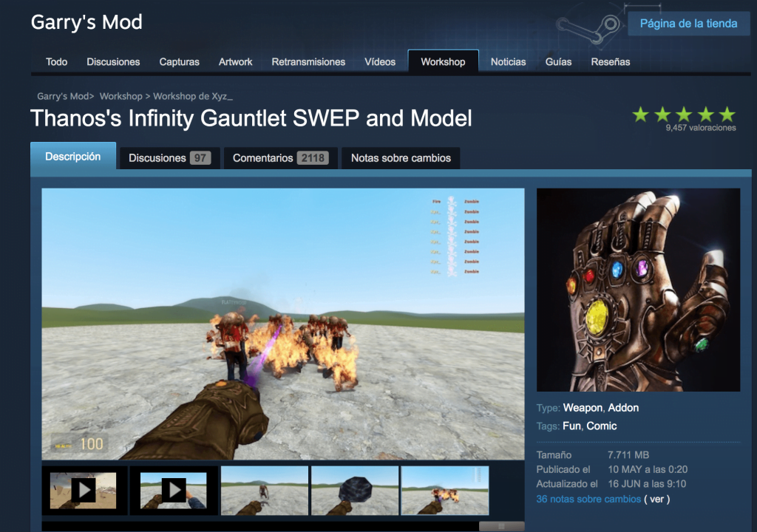Image resolution: width=757 pixels, height=532 pixels.
Task: Select the thumbnail showing a dark rock
Action: 355,491
